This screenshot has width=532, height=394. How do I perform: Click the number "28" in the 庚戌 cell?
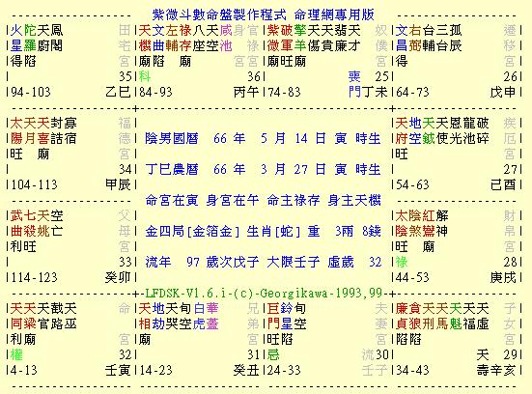[510, 262]
